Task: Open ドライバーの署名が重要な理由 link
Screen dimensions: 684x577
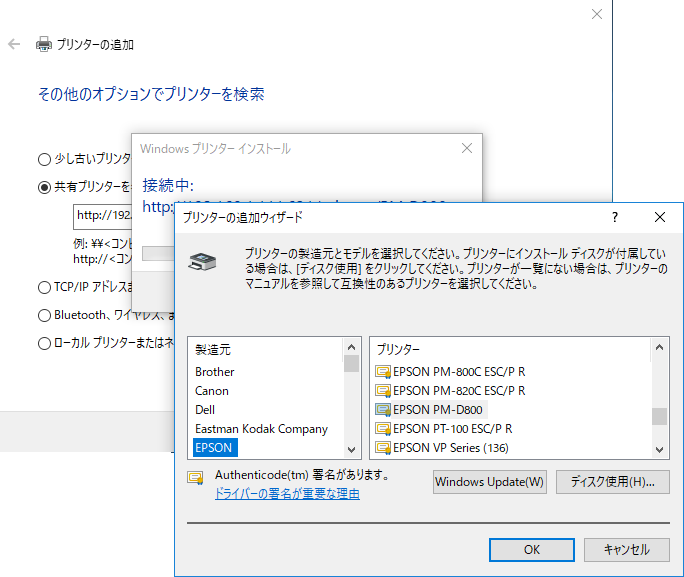Action: 287,494
